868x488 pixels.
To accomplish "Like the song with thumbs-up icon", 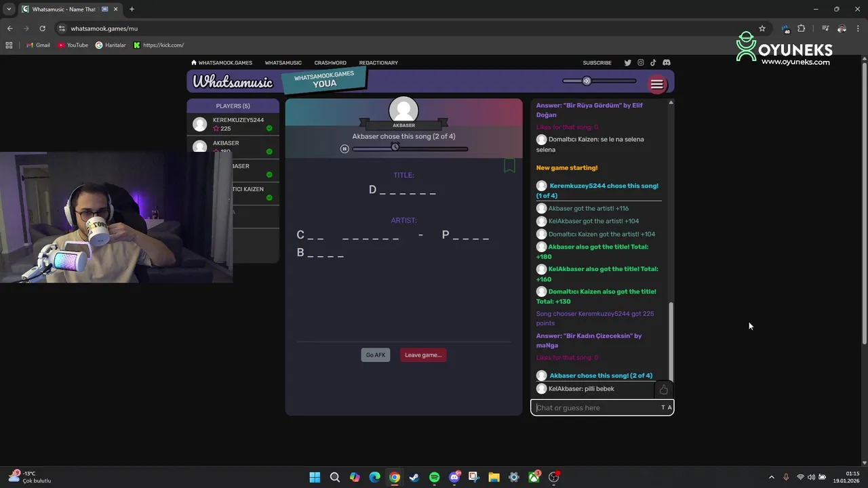I will [x=664, y=389].
